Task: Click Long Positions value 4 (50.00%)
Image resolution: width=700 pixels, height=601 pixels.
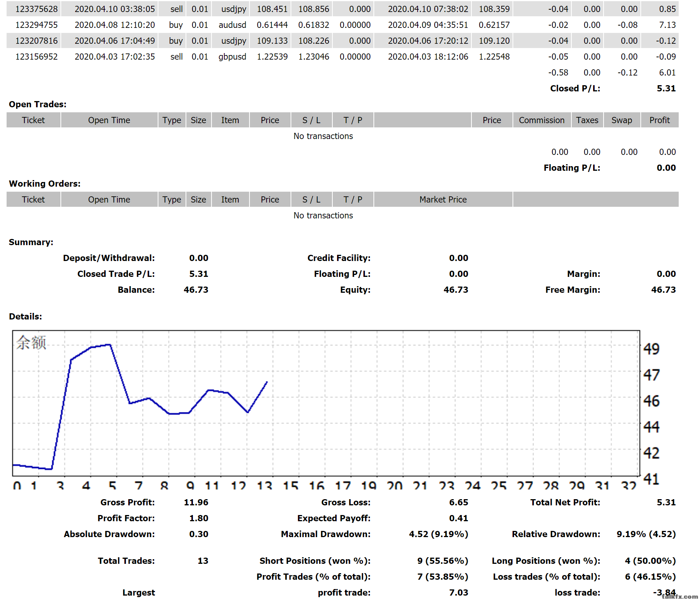Action: click(650, 561)
